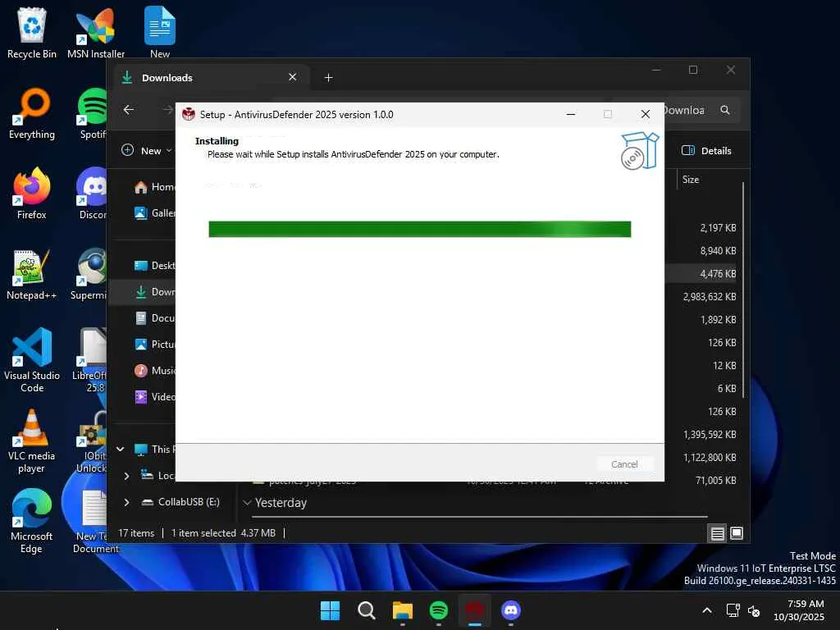Screen dimensions: 840x630
Task: Open the Discord desktop shortcut
Action: pos(92,194)
